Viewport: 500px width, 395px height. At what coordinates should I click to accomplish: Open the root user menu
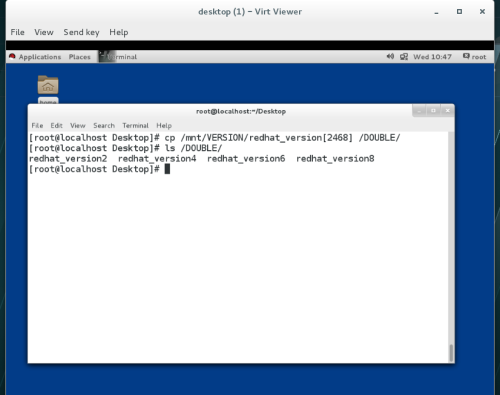[x=475, y=57]
